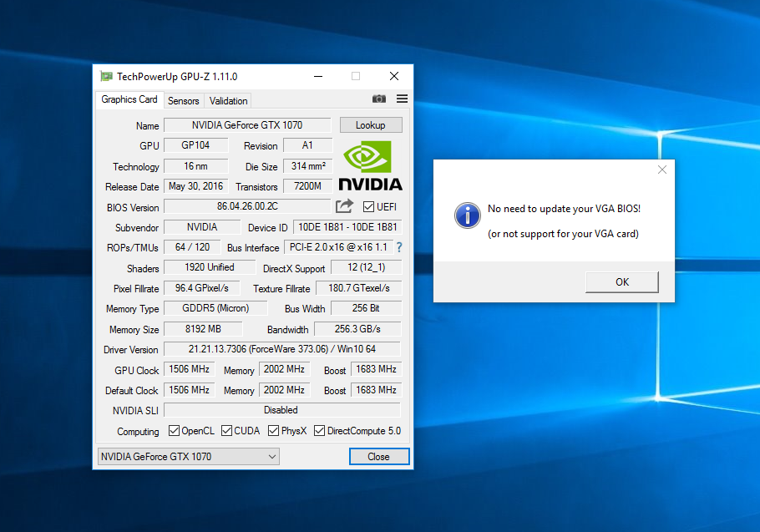Take a GPU-Z screenshot with camera icon
Image resolution: width=760 pixels, height=532 pixels.
click(379, 99)
